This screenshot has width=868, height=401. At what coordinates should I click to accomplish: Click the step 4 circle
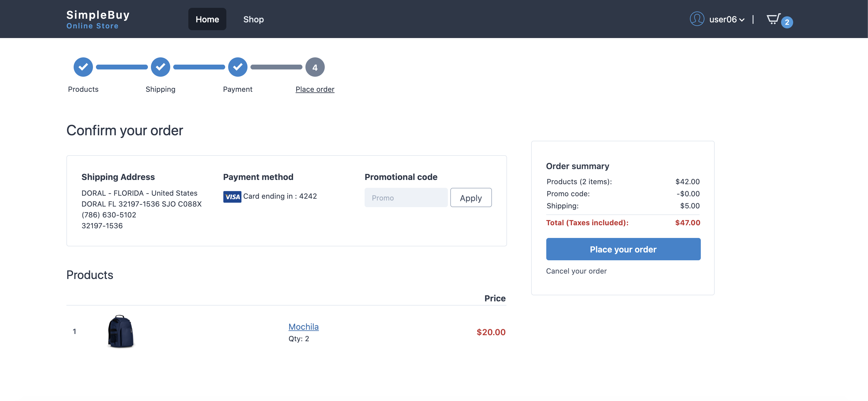pos(315,67)
